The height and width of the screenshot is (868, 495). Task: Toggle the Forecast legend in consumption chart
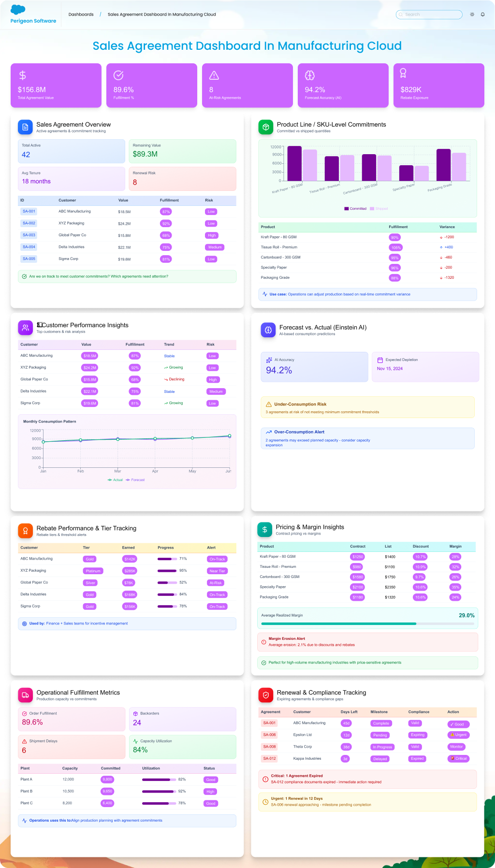click(135, 480)
